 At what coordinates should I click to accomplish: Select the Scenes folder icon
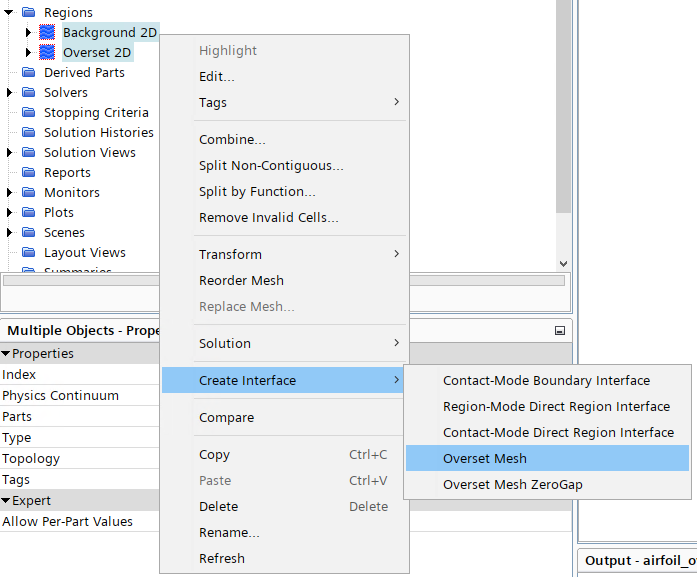pyautogui.click(x=28, y=232)
